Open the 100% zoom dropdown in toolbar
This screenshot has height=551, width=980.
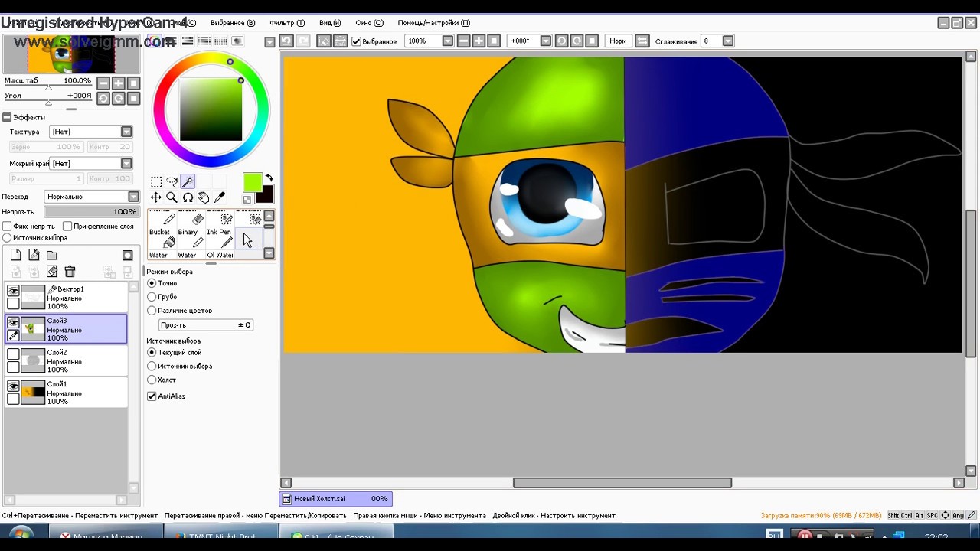448,41
